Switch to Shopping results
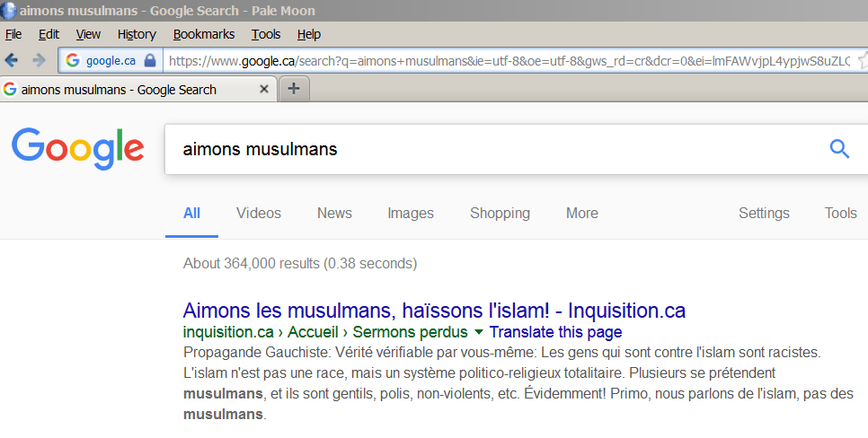Image resolution: width=868 pixels, height=438 pixels. (500, 213)
